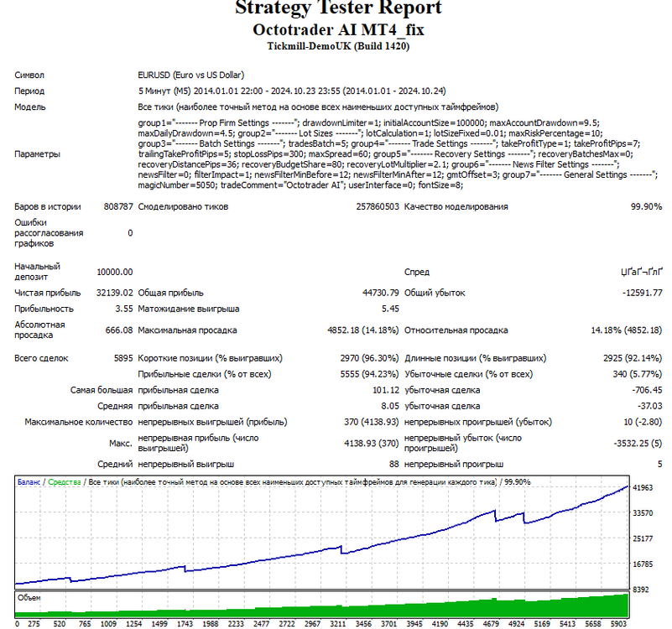Click the 'Абсолютная просадка' label
This screenshot has height=629, width=672.
(x=39, y=330)
